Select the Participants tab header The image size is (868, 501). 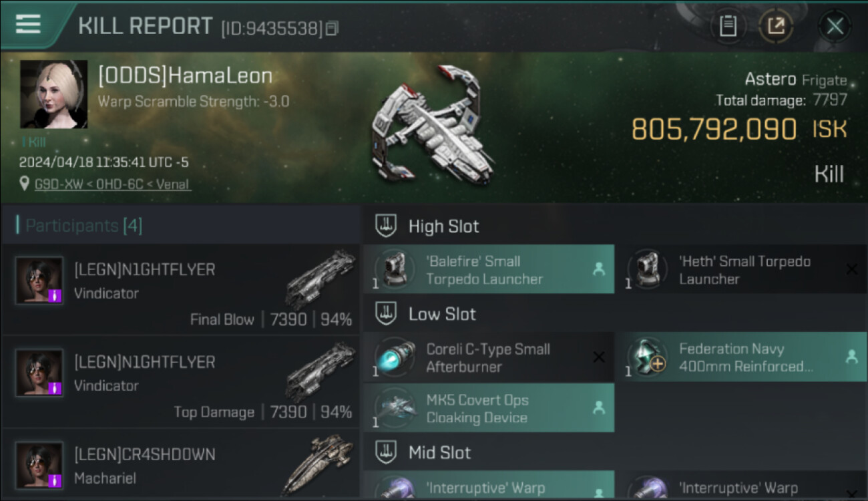pyautogui.click(x=80, y=226)
